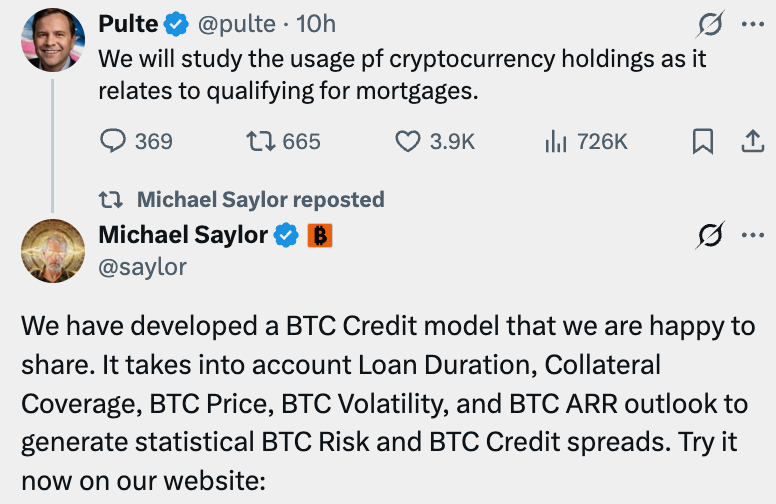Image resolution: width=776 pixels, height=504 pixels.
Task: Click the 10h timestamp
Action: point(316,24)
